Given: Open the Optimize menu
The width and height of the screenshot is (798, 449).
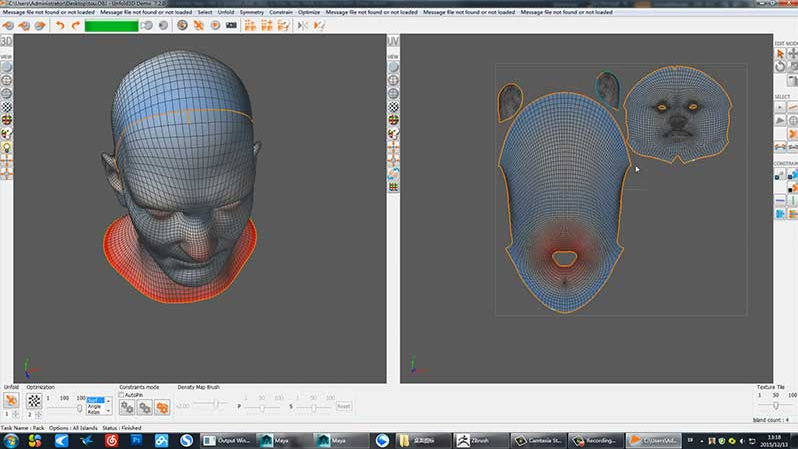Looking at the screenshot, I should pyautogui.click(x=309, y=12).
